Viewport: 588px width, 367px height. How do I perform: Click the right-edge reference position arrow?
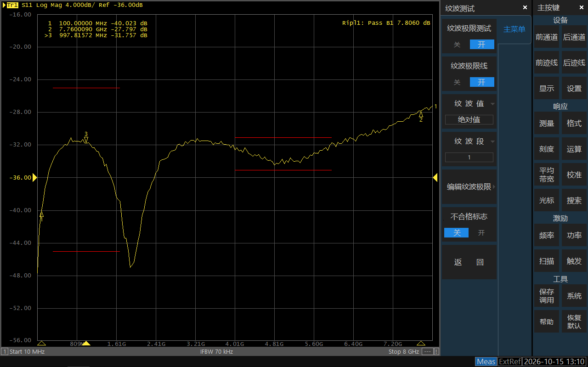[435, 178]
